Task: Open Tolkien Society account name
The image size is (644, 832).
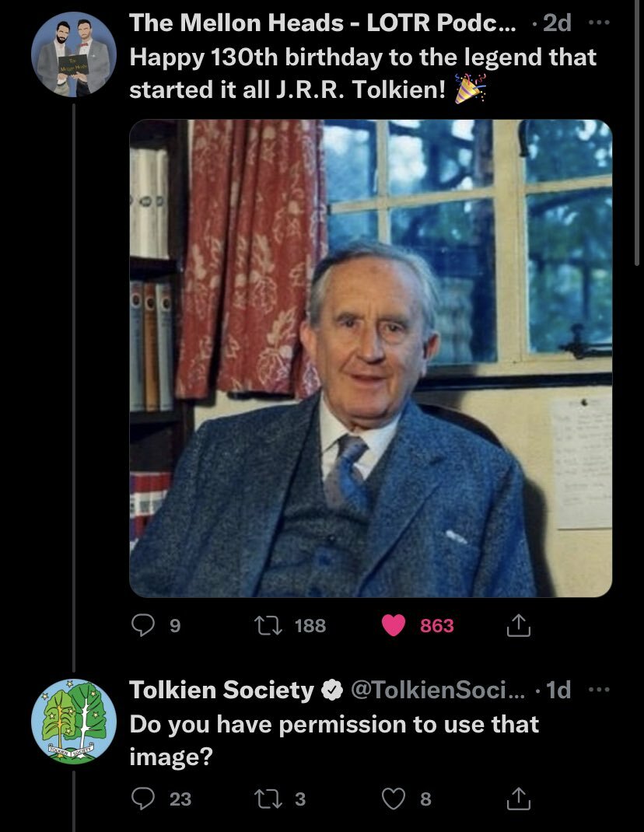Action: point(222,690)
